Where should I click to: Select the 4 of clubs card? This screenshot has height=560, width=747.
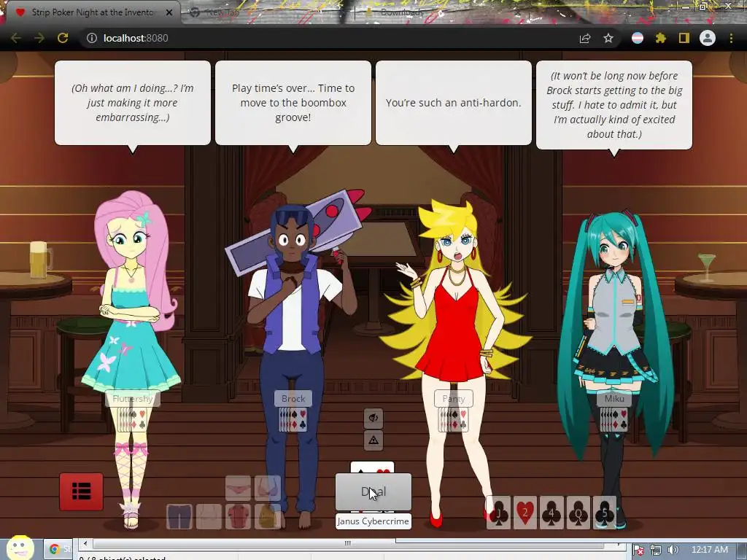point(551,513)
